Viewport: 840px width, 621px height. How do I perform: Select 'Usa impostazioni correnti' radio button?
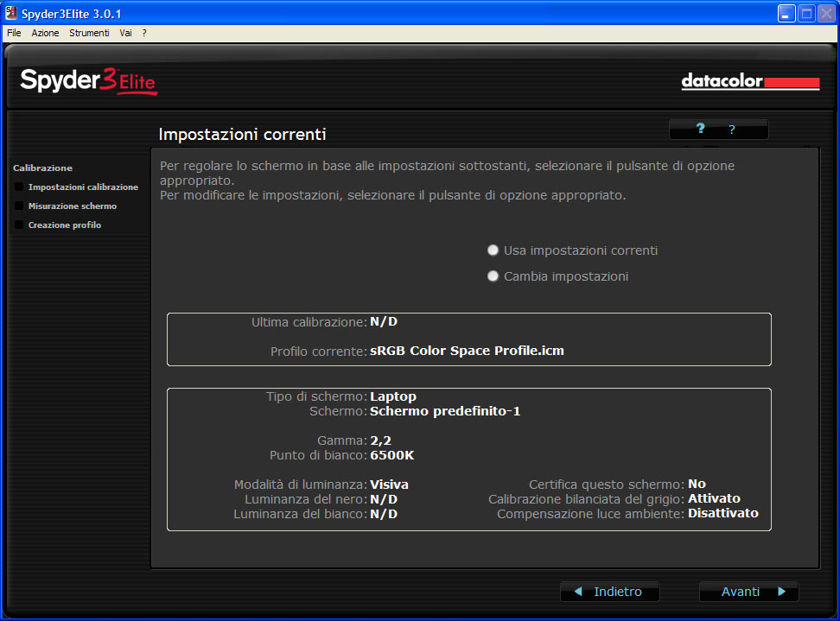(493, 250)
